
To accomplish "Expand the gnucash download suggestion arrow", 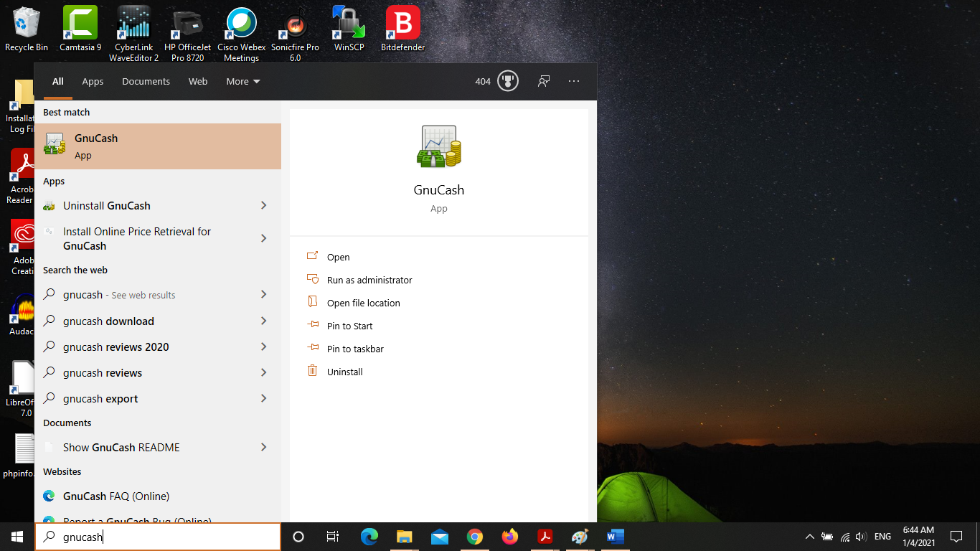I will pyautogui.click(x=263, y=321).
